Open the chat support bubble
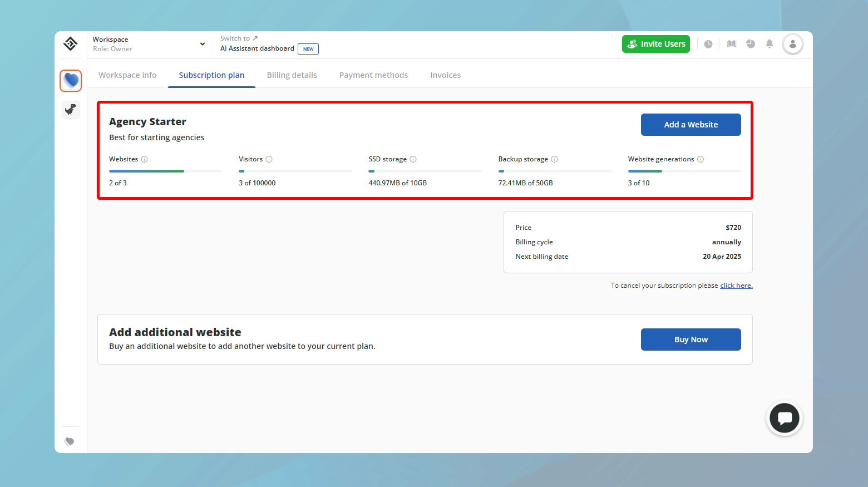Screen dimensions: 868x487 pos(785,418)
